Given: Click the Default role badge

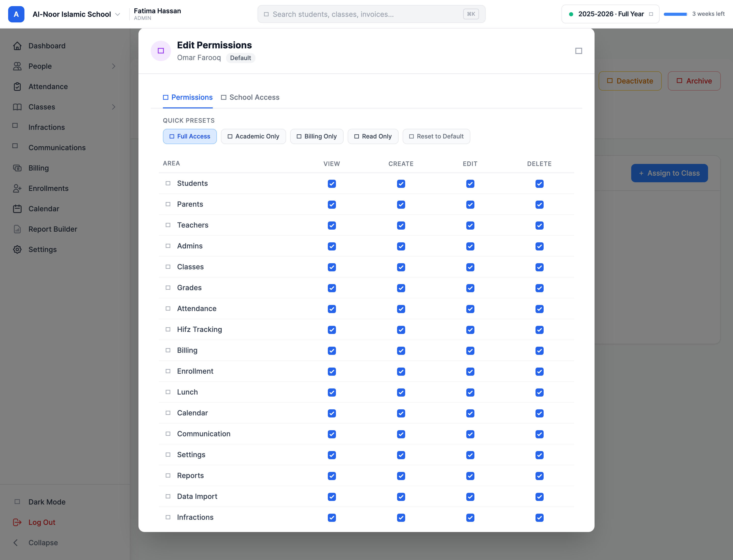Looking at the screenshot, I should [x=240, y=58].
